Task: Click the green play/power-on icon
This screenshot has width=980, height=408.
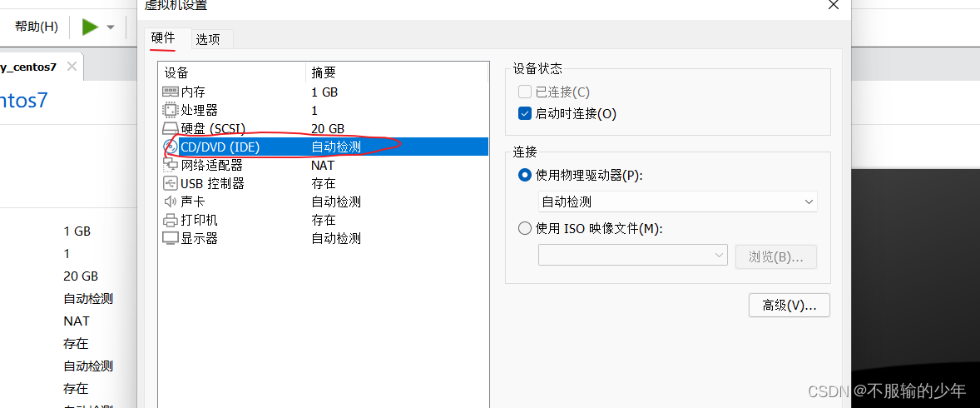Action: [91, 27]
